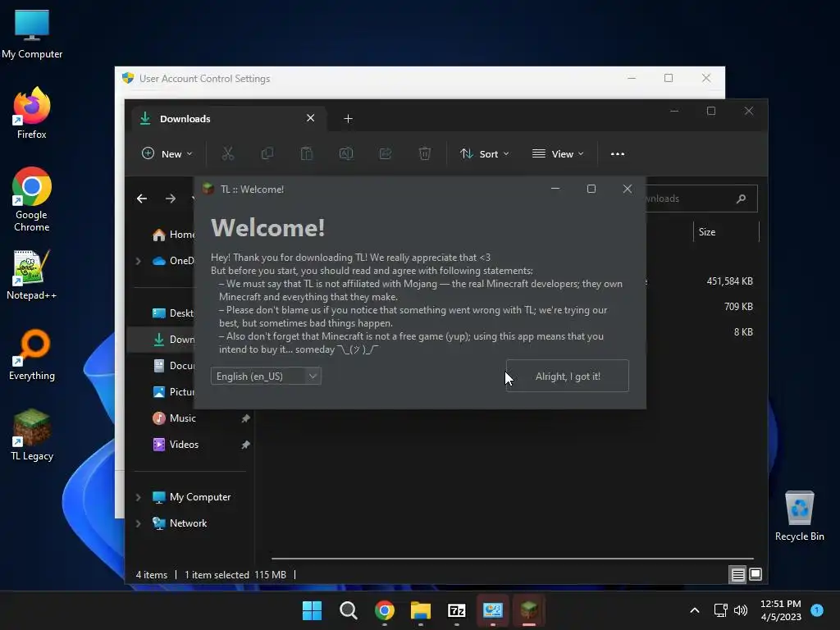Click the Size column header
This screenshot has width=840, height=630.
[727, 232]
